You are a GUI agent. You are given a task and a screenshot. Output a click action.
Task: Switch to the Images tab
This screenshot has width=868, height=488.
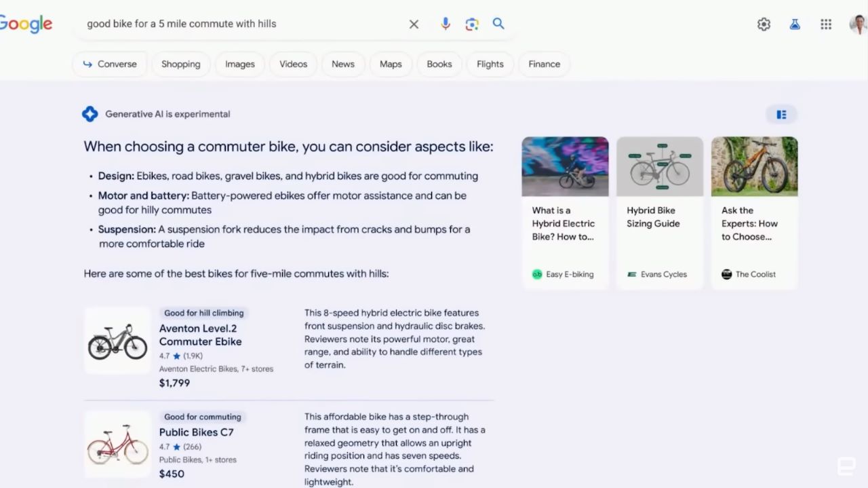tap(239, 64)
